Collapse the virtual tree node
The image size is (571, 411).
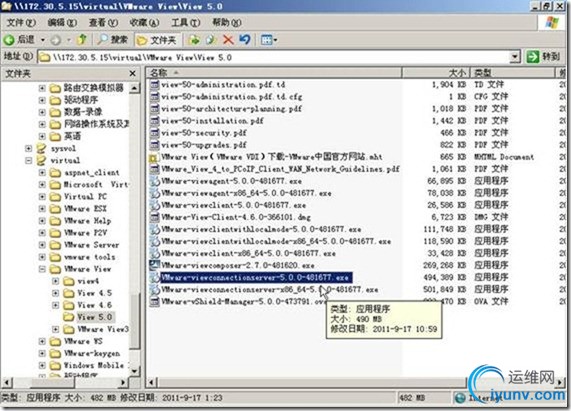tap(28, 160)
